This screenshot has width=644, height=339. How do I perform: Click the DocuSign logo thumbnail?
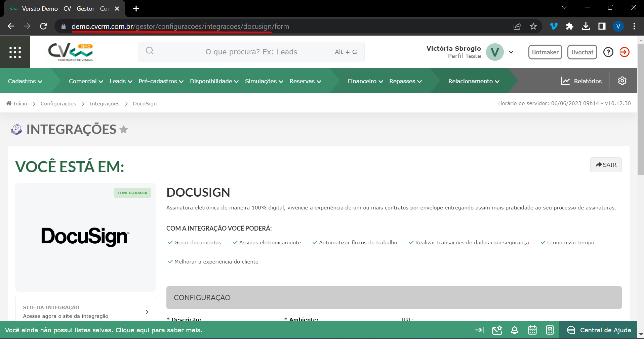tap(85, 237)
